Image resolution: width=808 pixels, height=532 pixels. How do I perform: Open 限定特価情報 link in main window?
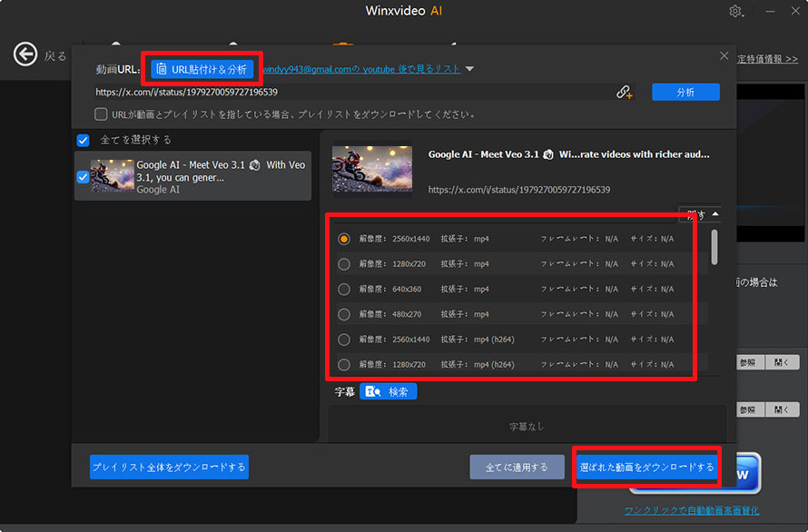pyautogui.click(x=768, y=59)
